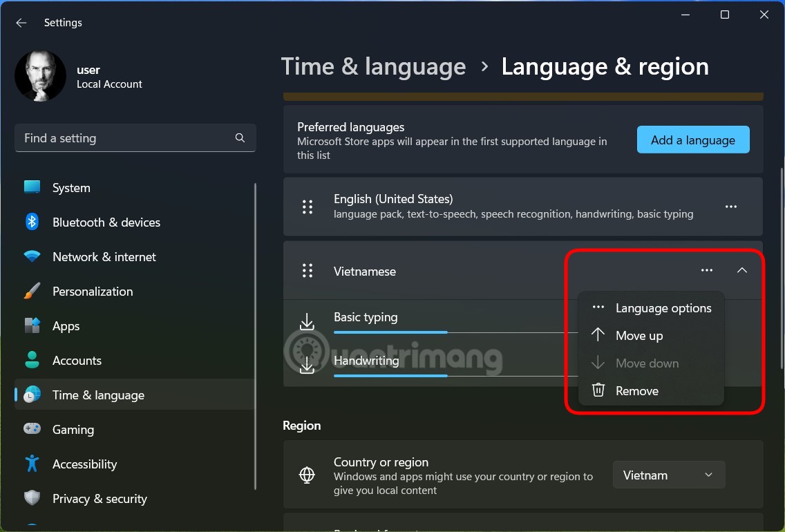Choose Remove from the Vietnamese menu

point(636,390)
